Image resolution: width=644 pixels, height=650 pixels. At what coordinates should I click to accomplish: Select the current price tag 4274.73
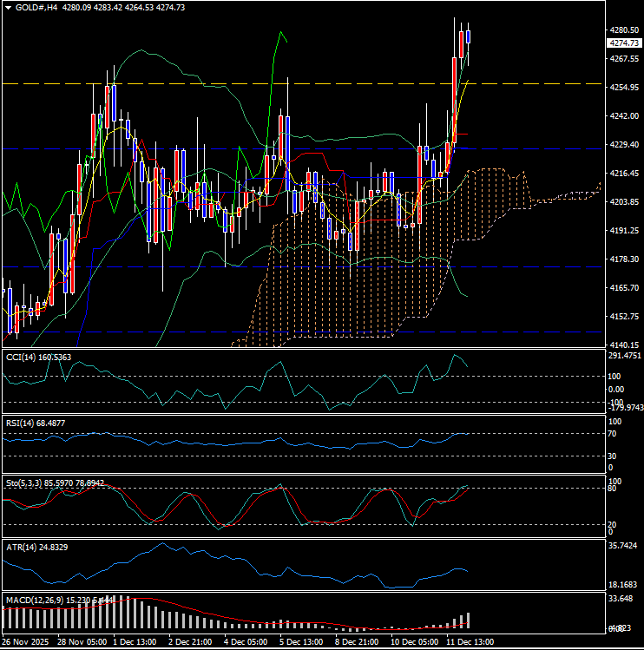[623, 43]
